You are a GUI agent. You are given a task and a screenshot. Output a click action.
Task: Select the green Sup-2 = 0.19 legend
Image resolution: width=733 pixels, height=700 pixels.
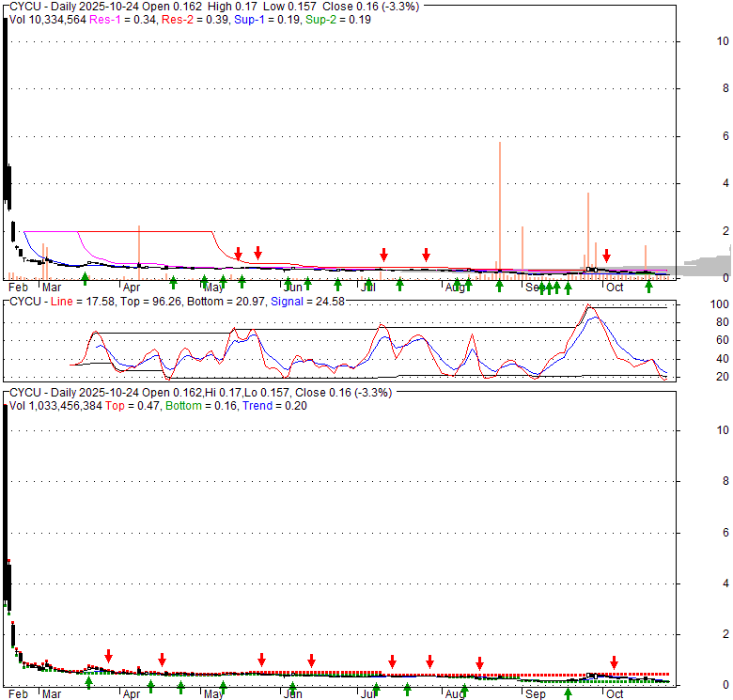point(338,20)
